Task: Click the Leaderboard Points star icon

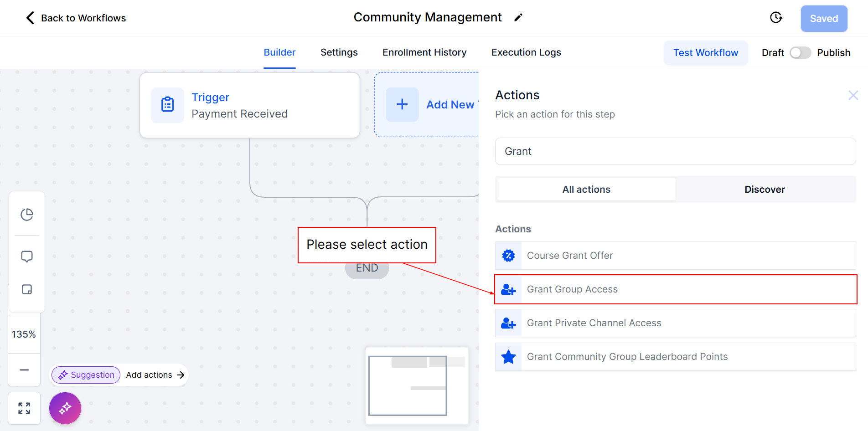Action: point(508,357)
